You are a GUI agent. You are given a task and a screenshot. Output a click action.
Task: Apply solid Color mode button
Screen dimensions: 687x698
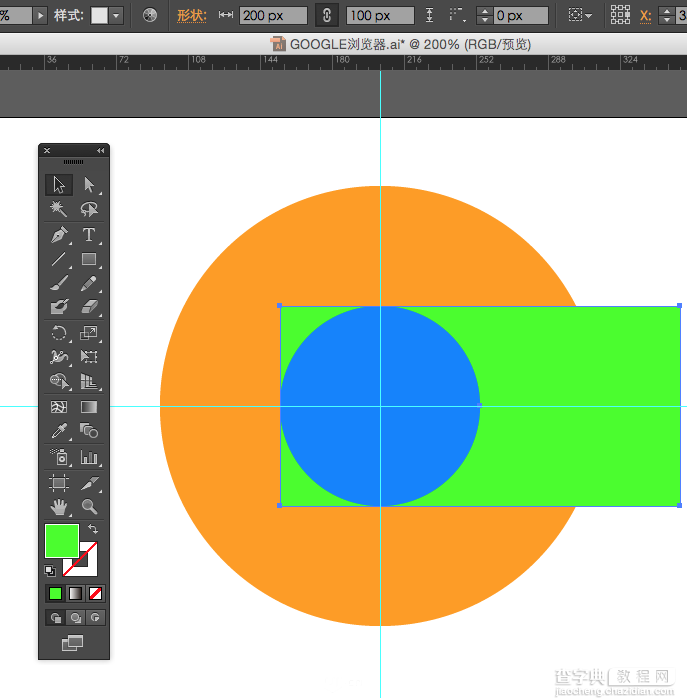(x=55, y=593)
